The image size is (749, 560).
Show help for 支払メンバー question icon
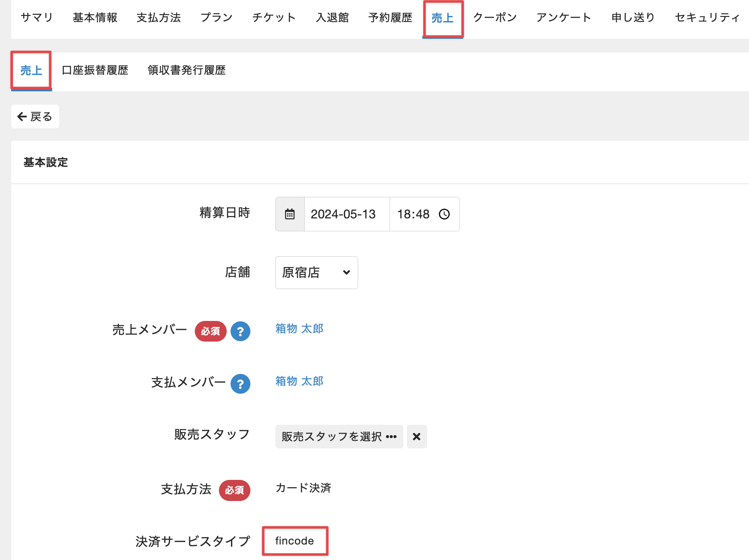[x=240, y=384]
